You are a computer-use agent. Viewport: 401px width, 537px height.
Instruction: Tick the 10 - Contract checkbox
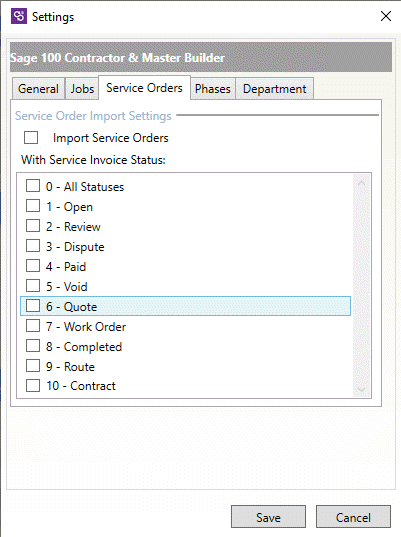tap(33, 386)
